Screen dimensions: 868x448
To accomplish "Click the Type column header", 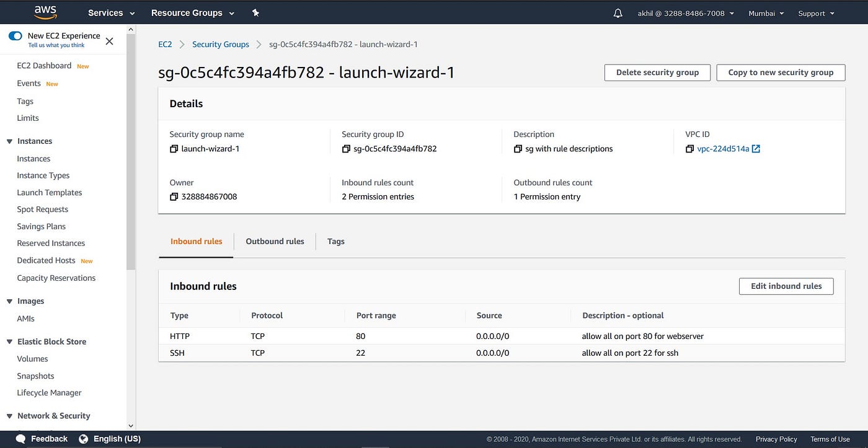I will (179, 315).
